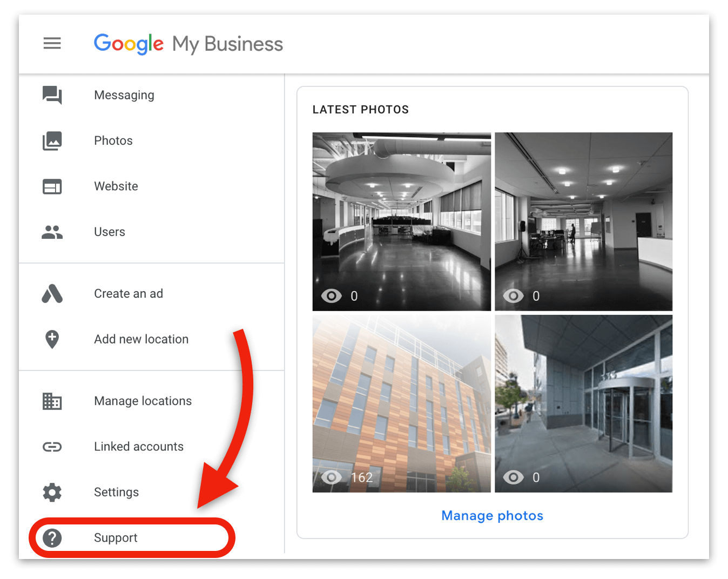Click the LATEST PHOTOS heading
The image size is (728, 579).
coord(361,110)
